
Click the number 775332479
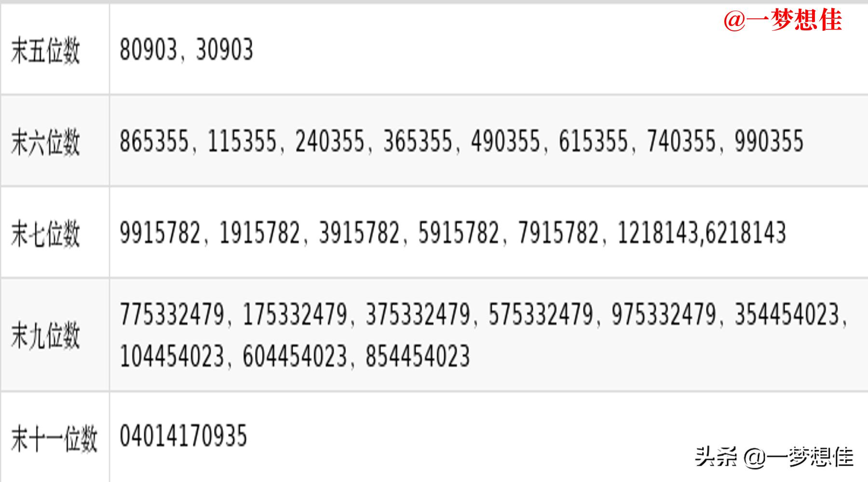pyautogui.click(x=172, y=315)
